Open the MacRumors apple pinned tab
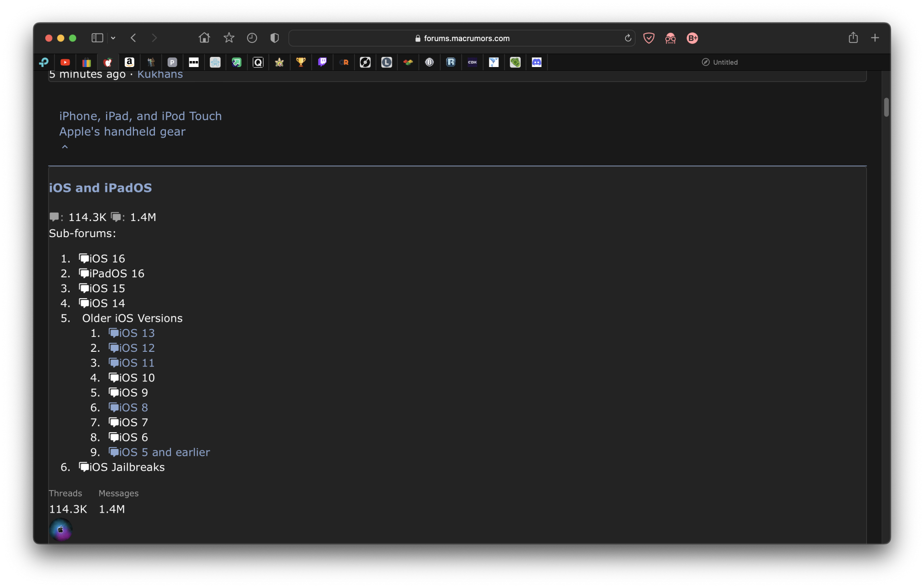The height and width of the screenshot is (588, 924). click(108, 62)
